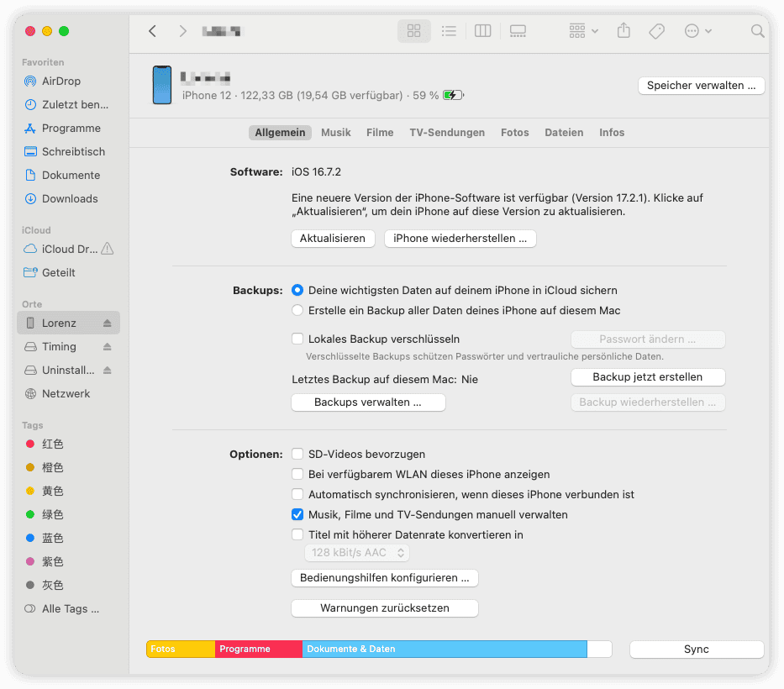Switch to icon grid view
784x689 pixels.
pos(414,31)
